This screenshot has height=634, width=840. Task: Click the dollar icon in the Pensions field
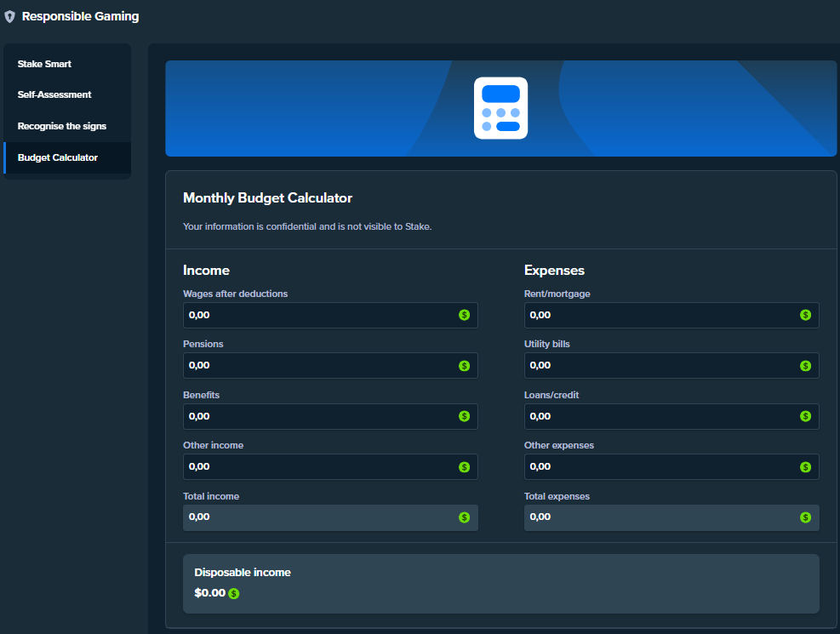point(464,366)
